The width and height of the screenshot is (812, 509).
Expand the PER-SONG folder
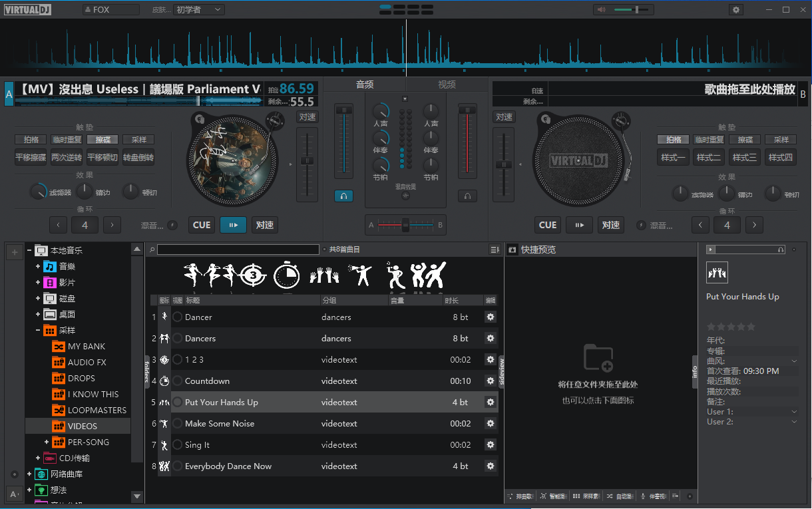47,442
